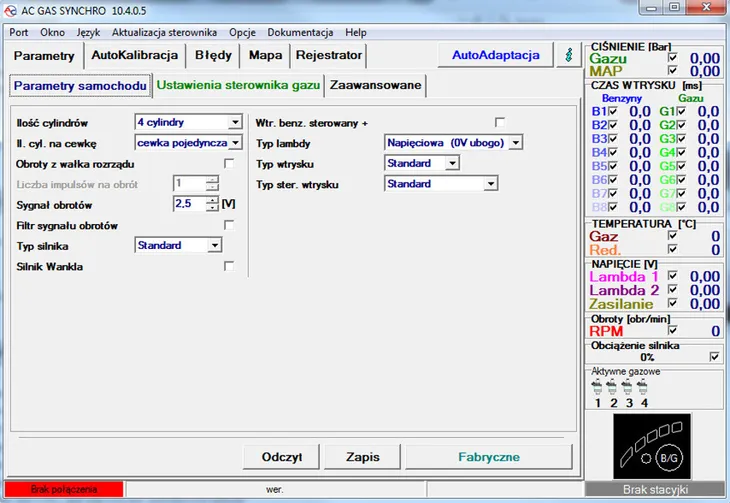730x503 pixels.
Task: Enable Wtr. benz. sterowany + checkbox
Action: [x=500, y=122]
